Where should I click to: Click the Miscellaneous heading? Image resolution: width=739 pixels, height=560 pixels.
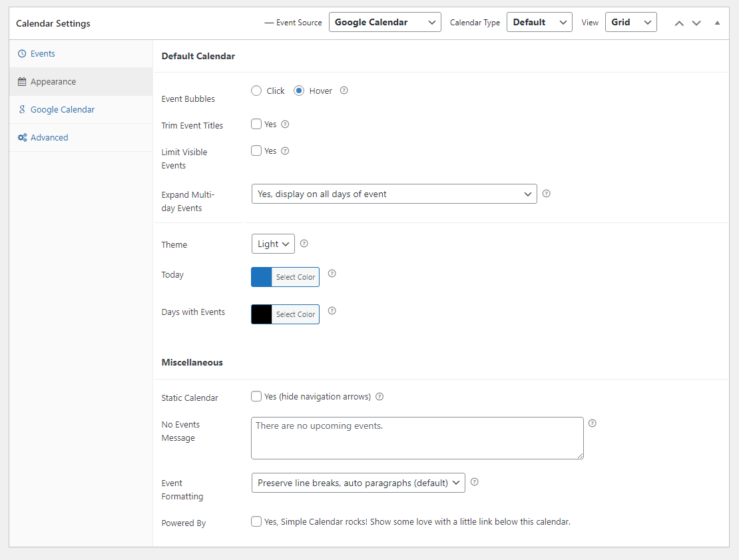coord(192,362)
